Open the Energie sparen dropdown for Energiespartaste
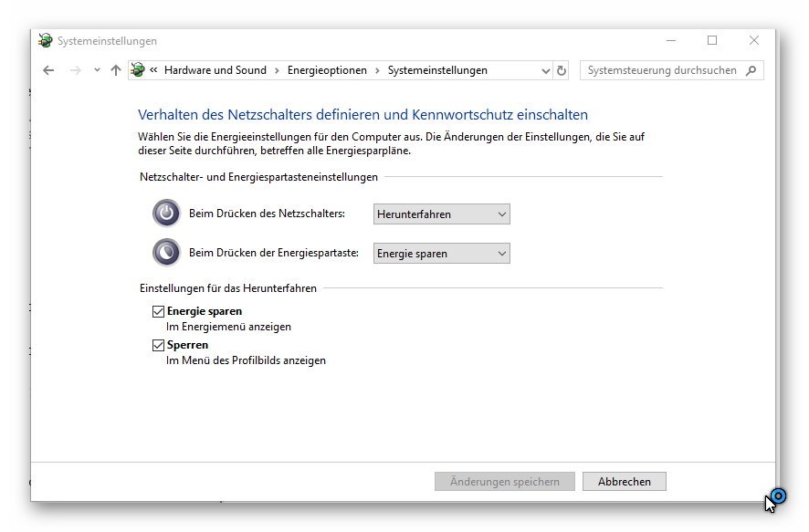Image resolution: width=809 pixels, height=532 pixels. [x=442, y=254]
